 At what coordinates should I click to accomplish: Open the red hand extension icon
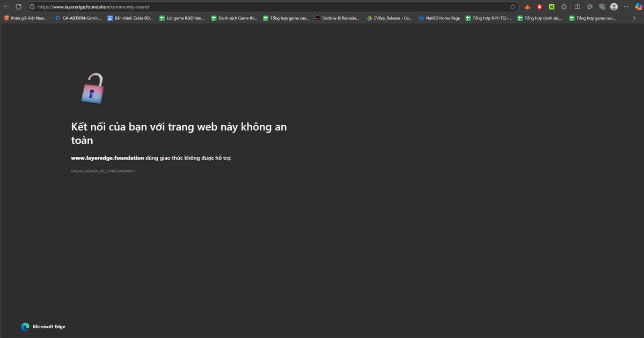(x=539, y=7)
